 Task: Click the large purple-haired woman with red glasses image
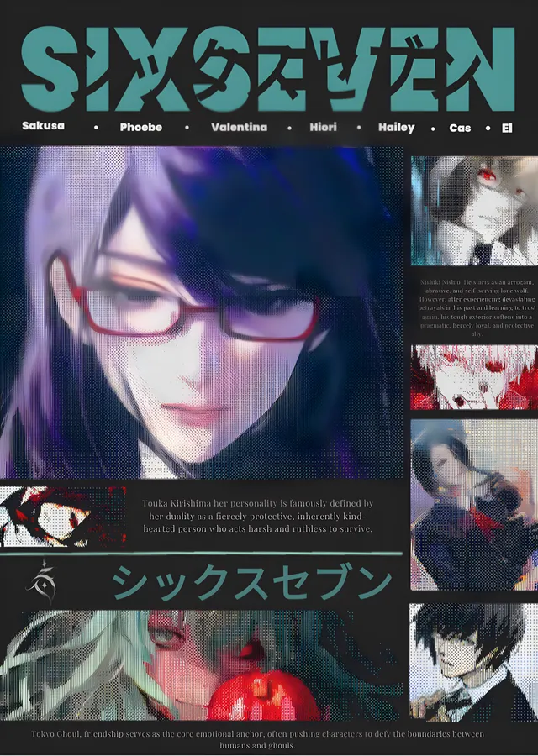click(x=201, y=312)
